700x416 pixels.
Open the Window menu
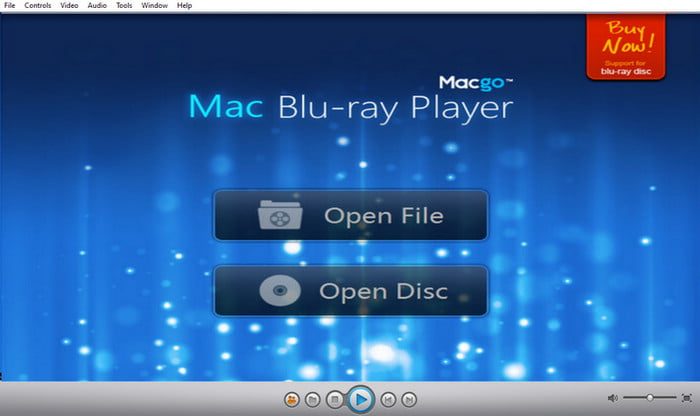click(154, 5)
